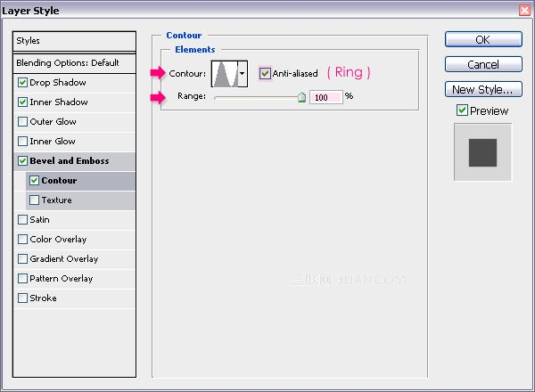Close the Layer Style dialog

pos(525,10)
